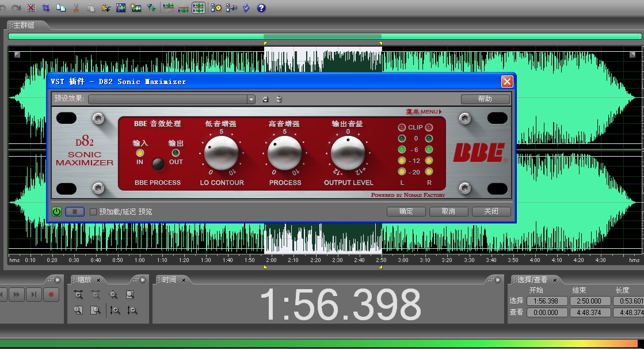Click the OUTPUT LEVEL knob
Viewport: 644px width, 349px height.
coord(348,153)
